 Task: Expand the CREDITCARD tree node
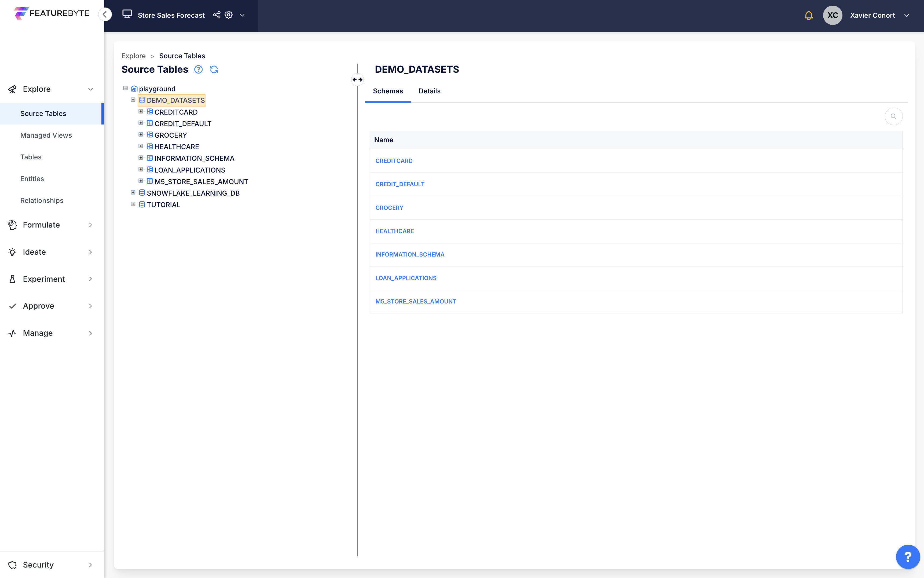(141, 111)
